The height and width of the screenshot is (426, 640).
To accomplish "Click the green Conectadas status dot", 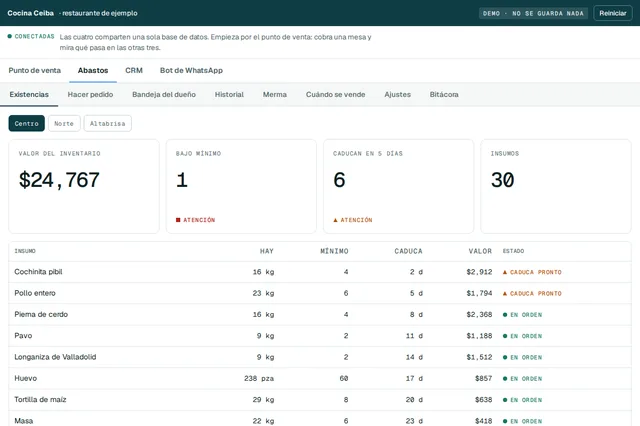I will click(x=10, y=36).
